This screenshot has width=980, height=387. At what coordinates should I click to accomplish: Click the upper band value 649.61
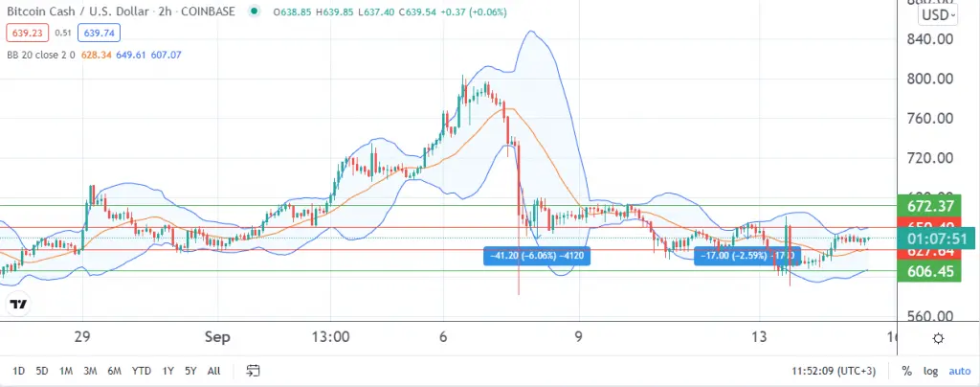[130, 55]
